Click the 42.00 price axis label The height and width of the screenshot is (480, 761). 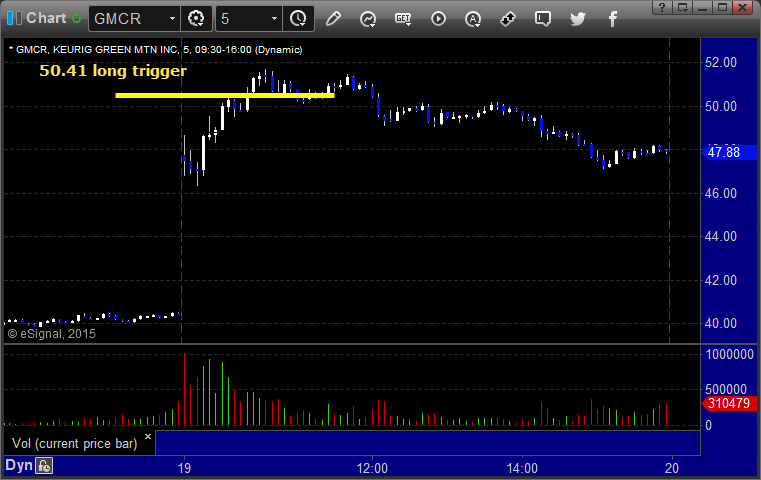point(721,280)
